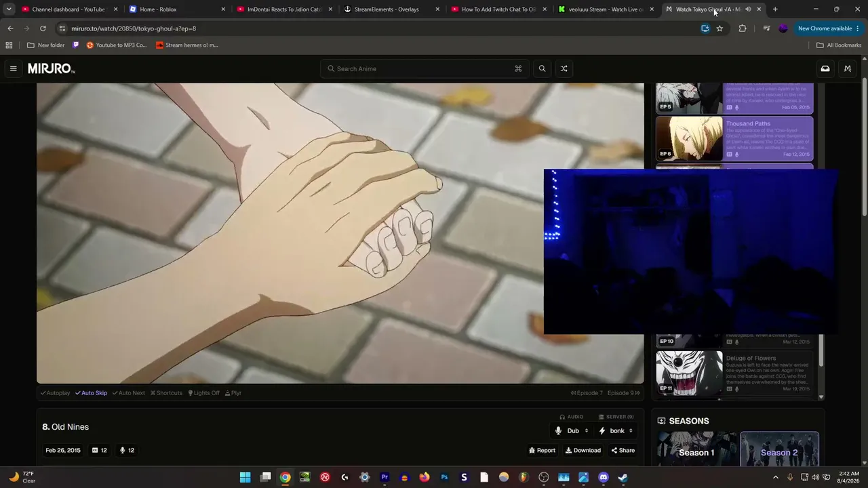Viewport: 868px width, 488px height.
Task: Switch to the veoluuu Stream tab
Action: pos(606,9)
